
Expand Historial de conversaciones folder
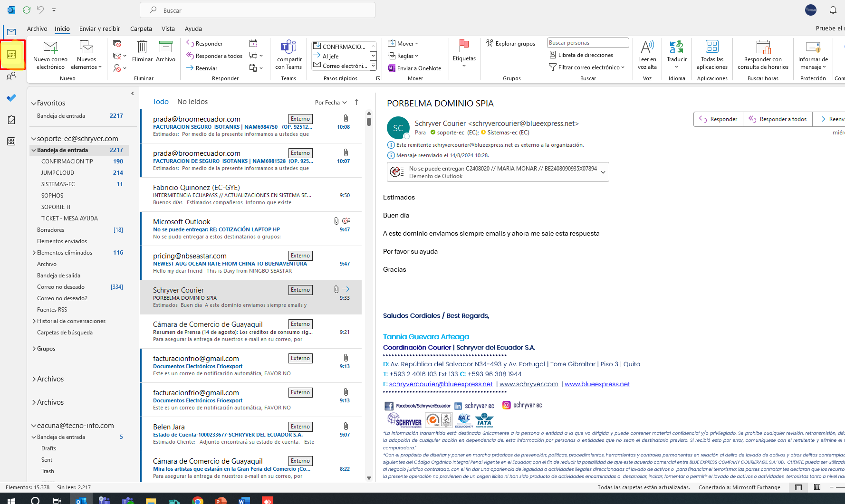click(x=34, y=321)
